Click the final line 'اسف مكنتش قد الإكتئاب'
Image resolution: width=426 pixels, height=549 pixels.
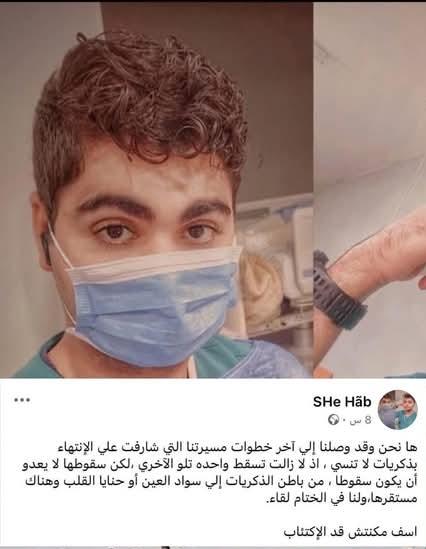click(x=350, y=532)
